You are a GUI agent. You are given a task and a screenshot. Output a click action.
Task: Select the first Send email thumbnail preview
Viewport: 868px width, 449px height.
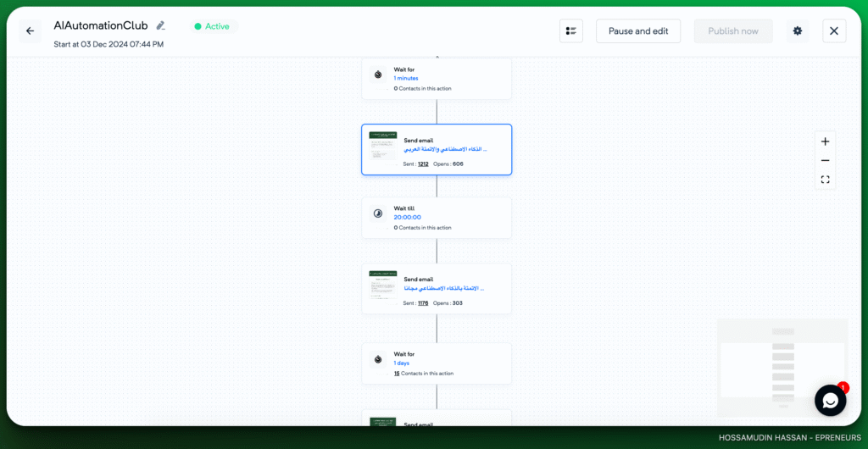pos(382,146)
